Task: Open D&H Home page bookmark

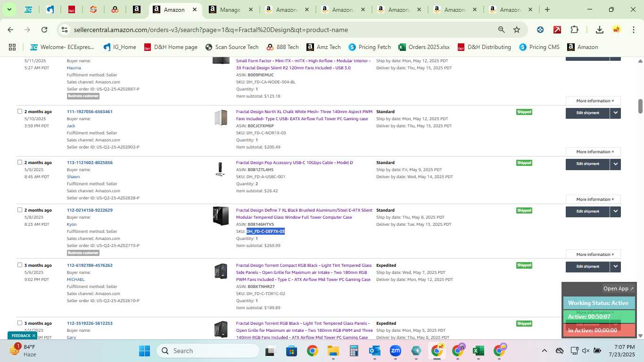Action: (x=171, y=47)
